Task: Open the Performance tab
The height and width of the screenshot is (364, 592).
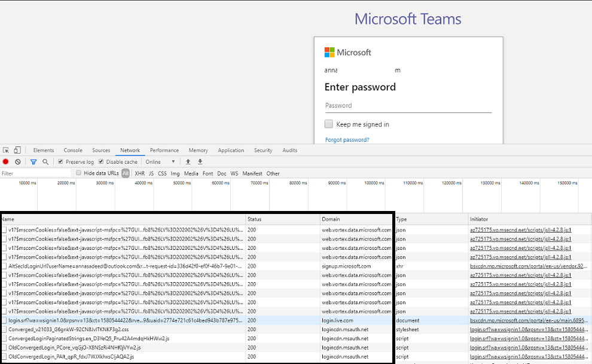Action: pyautogui.click(x=164, y=150)
